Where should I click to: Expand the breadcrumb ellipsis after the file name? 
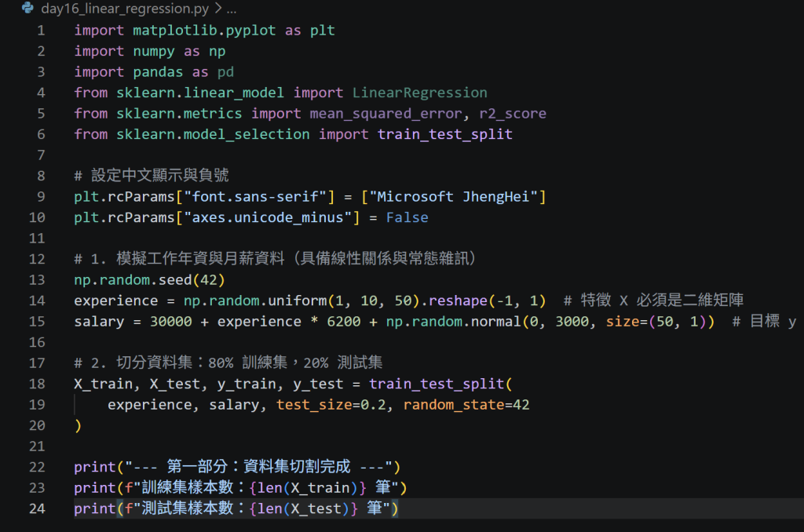232,9
